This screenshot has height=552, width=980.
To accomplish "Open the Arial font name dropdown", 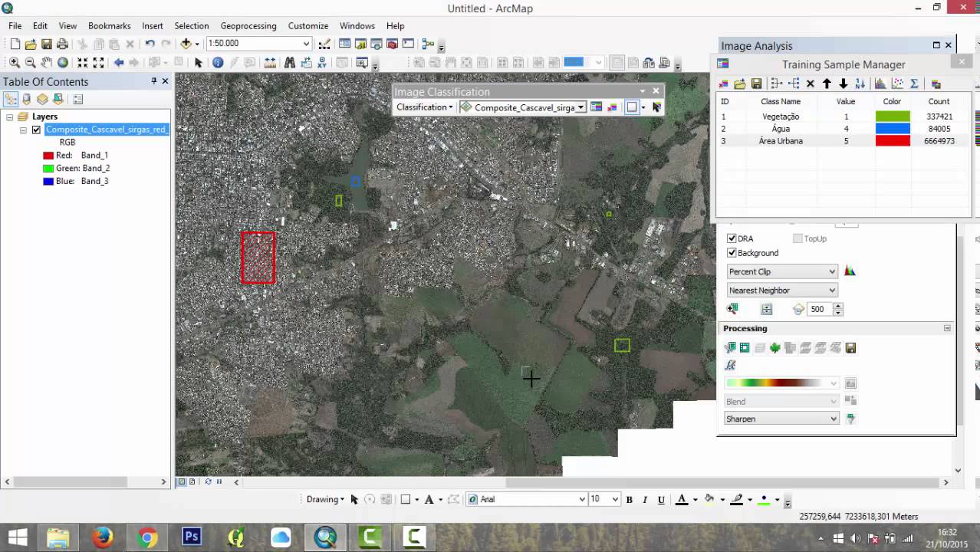I will click(582, 499).
